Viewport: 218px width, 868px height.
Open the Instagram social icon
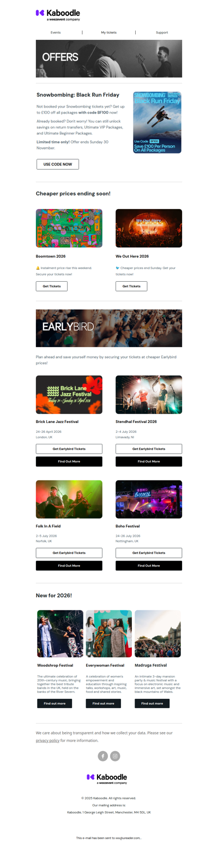coord(115,756)
